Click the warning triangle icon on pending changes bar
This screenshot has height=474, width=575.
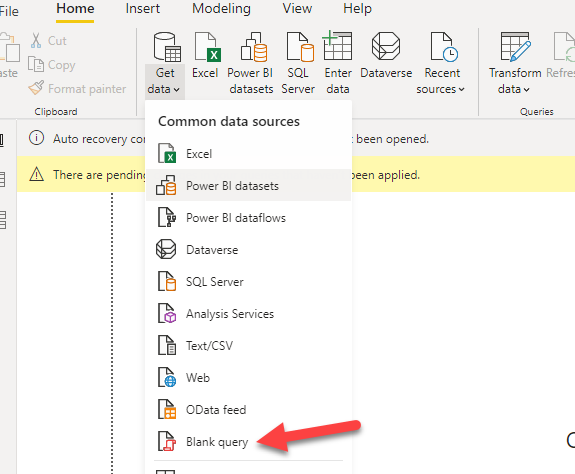pyautogui.click(x=36, y=174)
